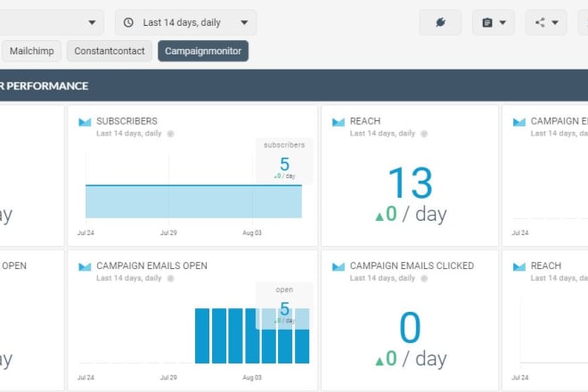Click the Reach value 13
The height and width of the screenshot is (392, 588).
pyautogui.click(x=410, y=183)
